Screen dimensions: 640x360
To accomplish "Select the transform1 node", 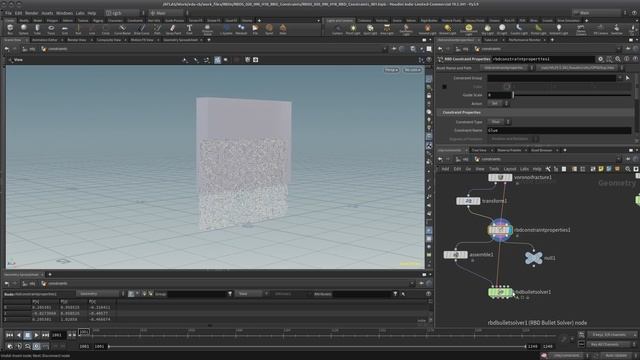I will tap(468, 201).
